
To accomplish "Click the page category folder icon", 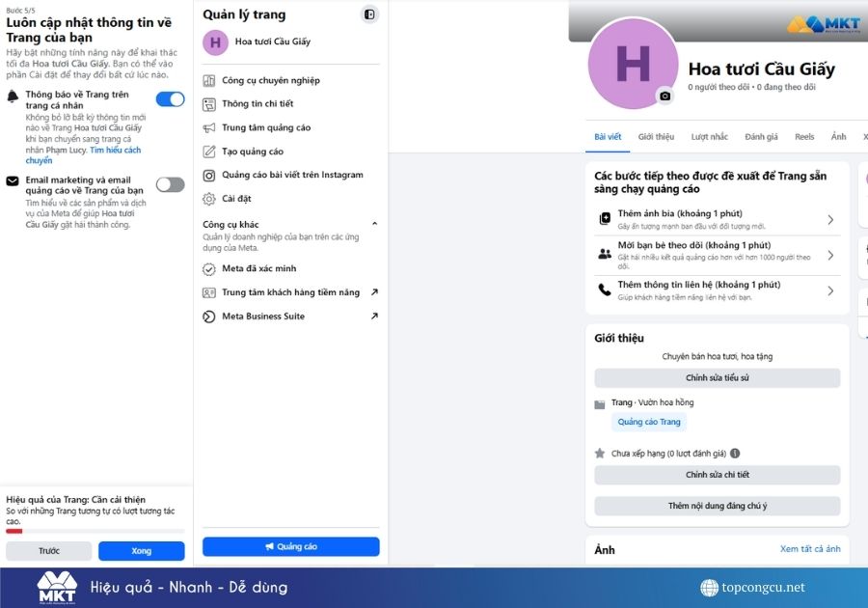I will tap(600, 404).
